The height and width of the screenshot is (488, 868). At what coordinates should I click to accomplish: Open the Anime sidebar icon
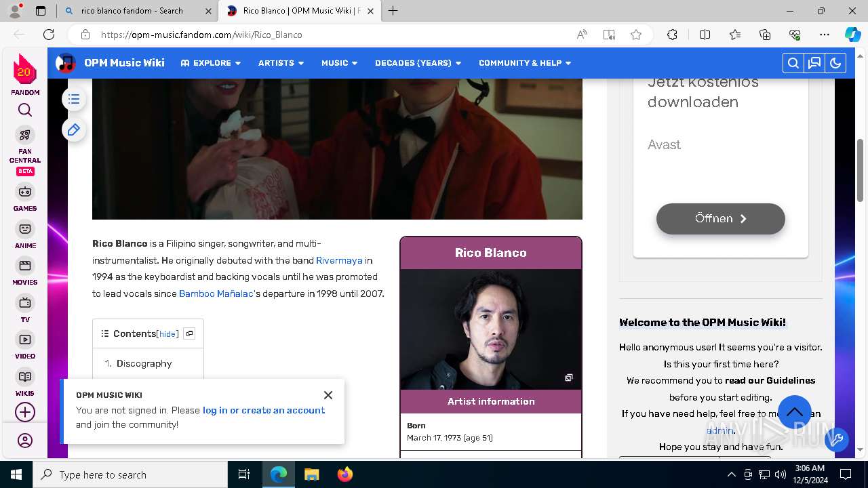(x=25, y=229)
